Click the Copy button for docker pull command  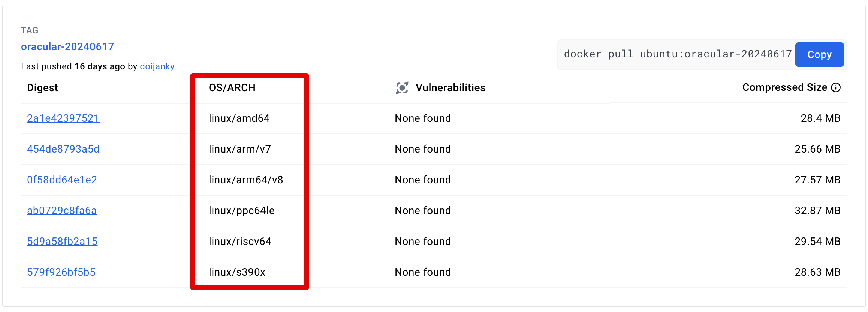pos(819,54)
